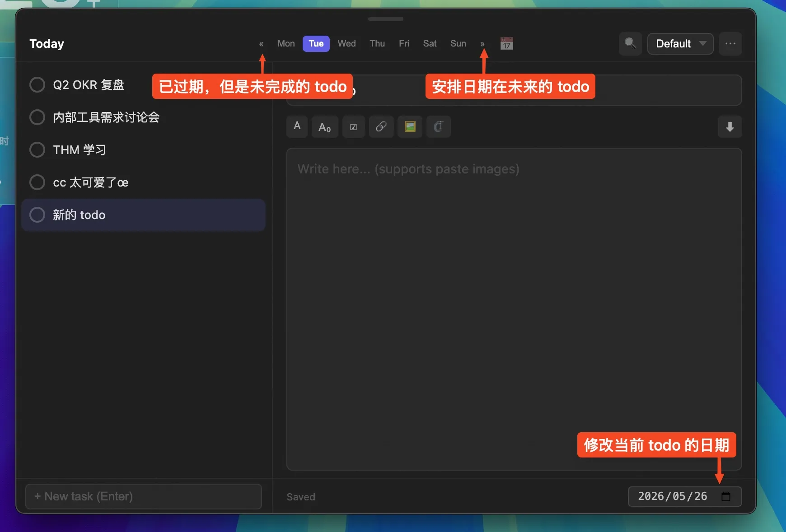The width and height of the screenshot is (786, 532).
Task: Switch to the Sun tab
Action: (x=458, y=44)
